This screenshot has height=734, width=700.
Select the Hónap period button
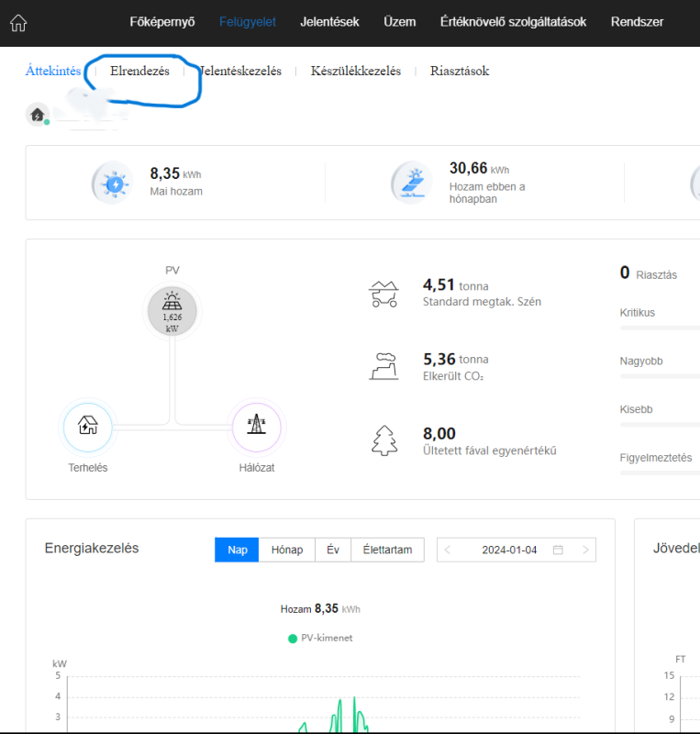tap(287, 550)
